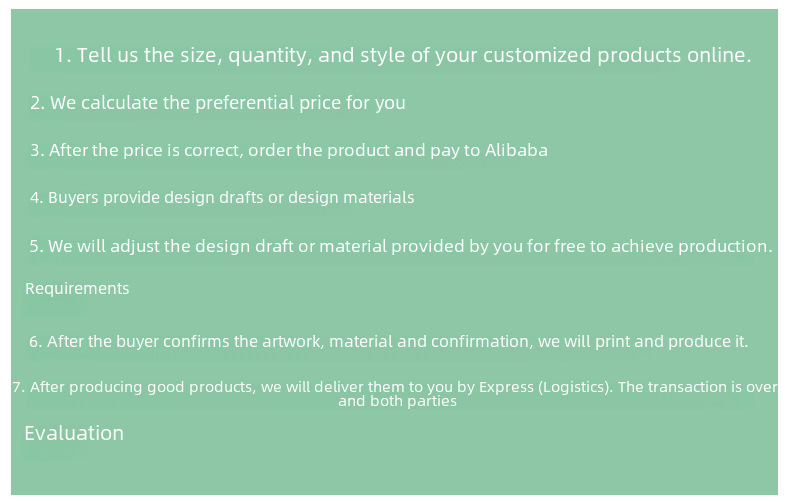Image resolution: width=790 pixels, height=502 pixels.
Task: Click the 'Evaluation' text
Action: click(x=74, y=433)
